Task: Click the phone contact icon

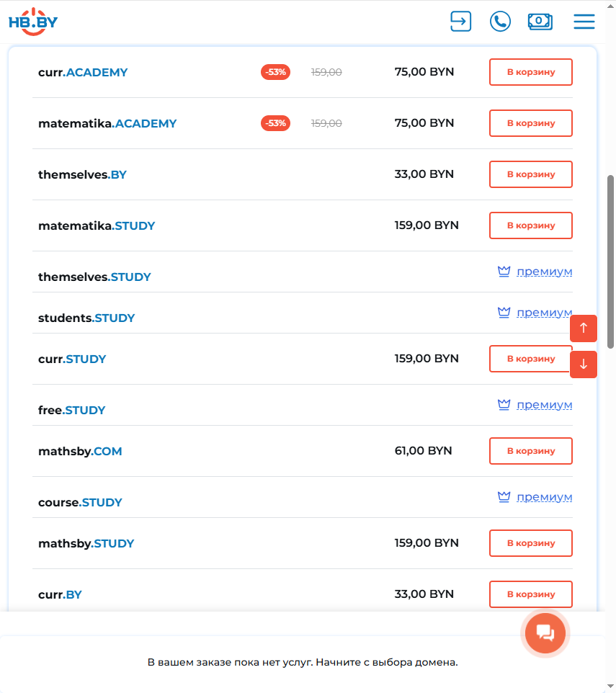Action: tap(500, 21)
